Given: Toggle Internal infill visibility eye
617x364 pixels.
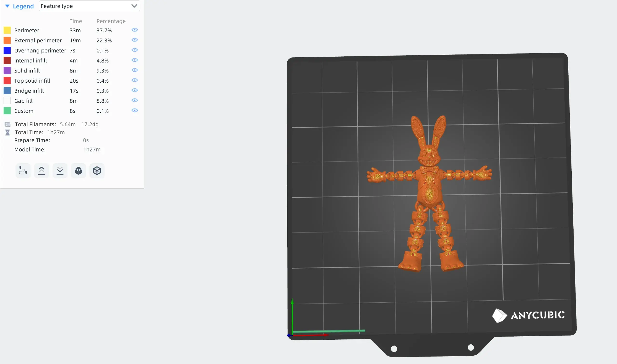Looking at the screenshot, I should [135, 60].
